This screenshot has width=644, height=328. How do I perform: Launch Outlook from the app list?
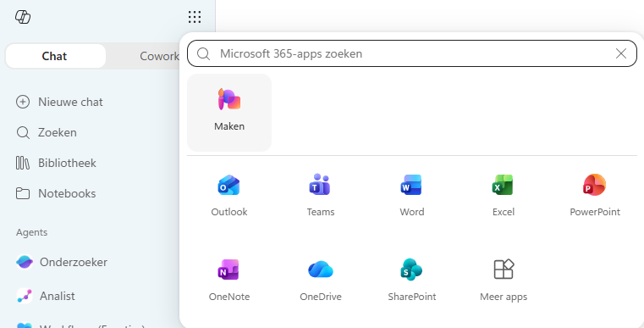click(229, 195)
